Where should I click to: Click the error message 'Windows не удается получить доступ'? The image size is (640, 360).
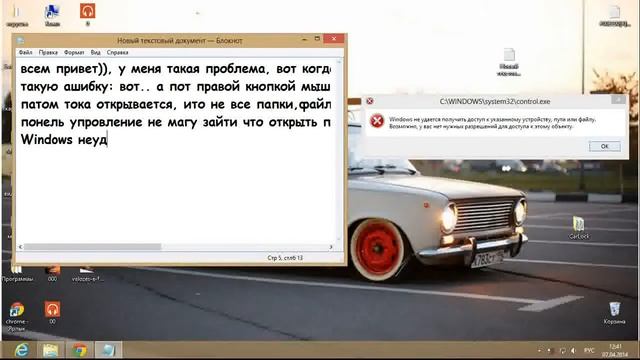click(492, 120)
